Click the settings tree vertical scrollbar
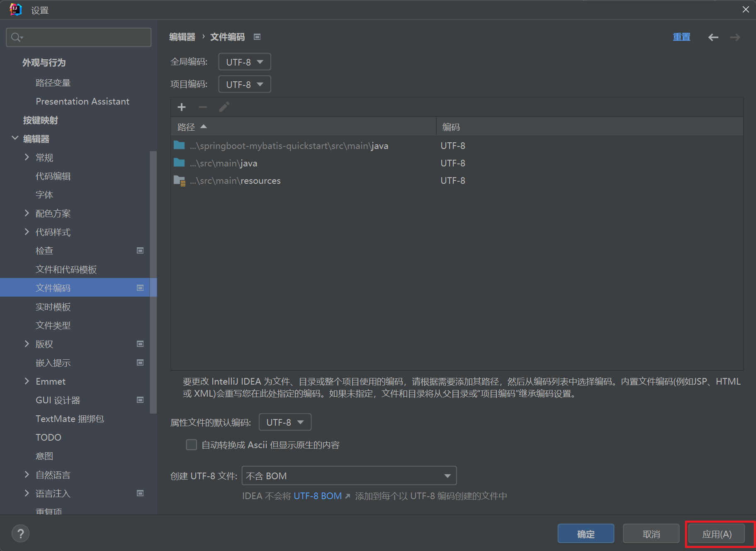This screenshot has height=551, width=756. pos(153,282)
